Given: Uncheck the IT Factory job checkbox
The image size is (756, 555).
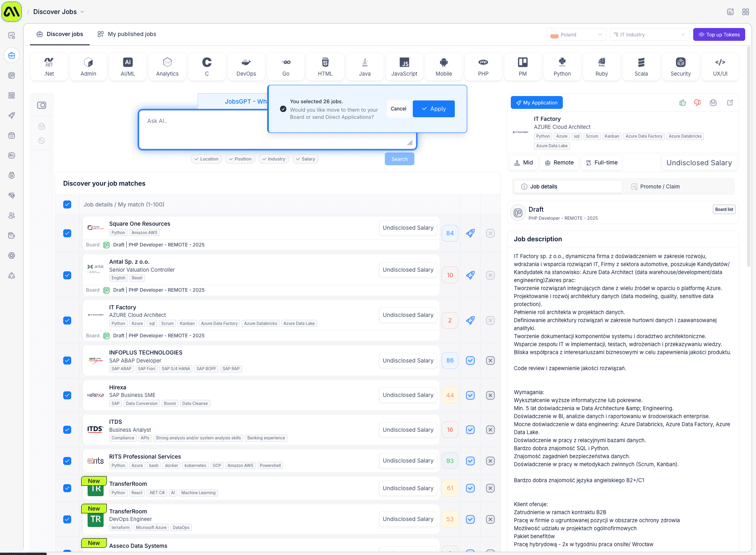Looking at the screenshot, I should (x=67, y=321).
